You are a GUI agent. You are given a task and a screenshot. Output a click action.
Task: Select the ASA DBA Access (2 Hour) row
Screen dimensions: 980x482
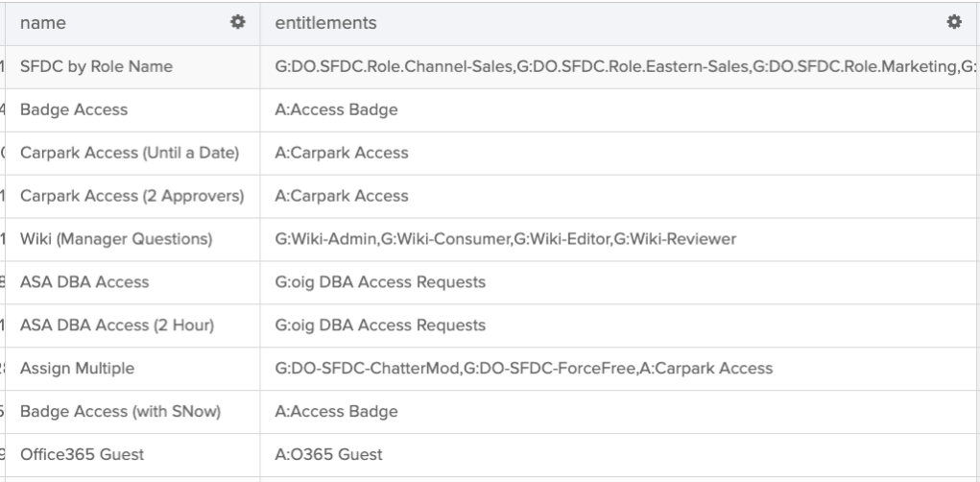click(x=116, y=325)
